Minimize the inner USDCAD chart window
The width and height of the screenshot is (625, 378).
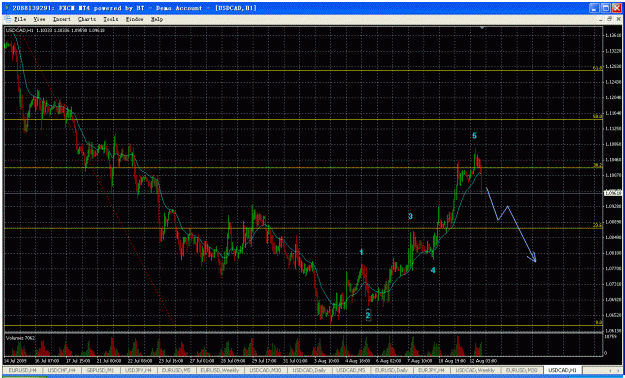602,19
